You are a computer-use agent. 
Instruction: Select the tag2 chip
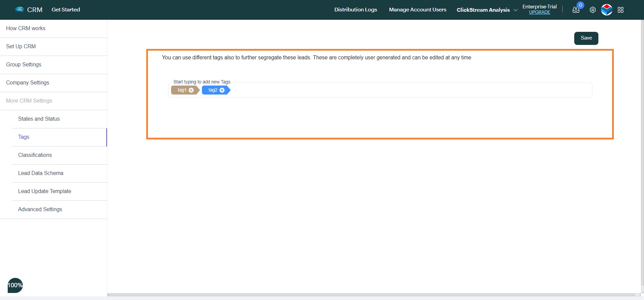click(x=216, y=90)
